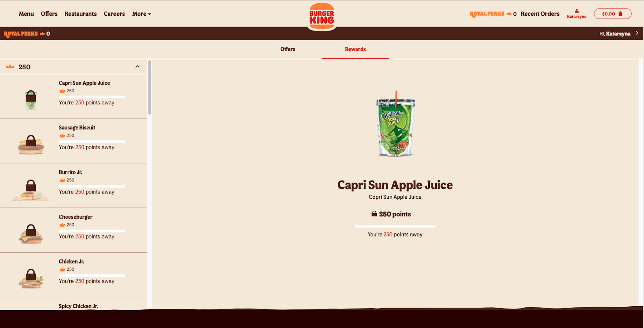Open the Offers navigation item in header

[x=49, y=14]
